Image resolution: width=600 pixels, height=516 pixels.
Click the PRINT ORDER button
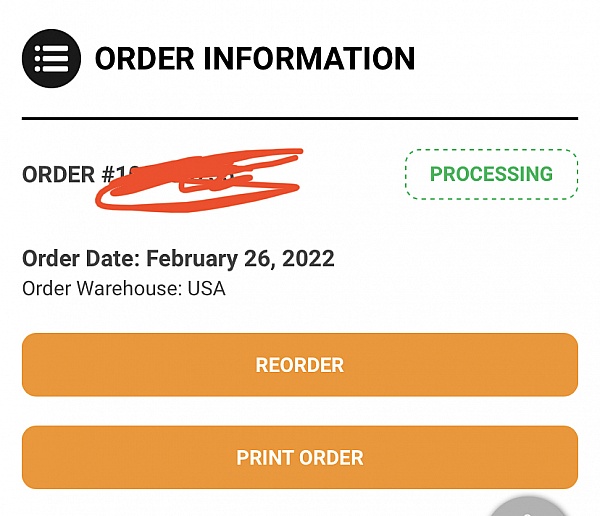pos(300,458)
